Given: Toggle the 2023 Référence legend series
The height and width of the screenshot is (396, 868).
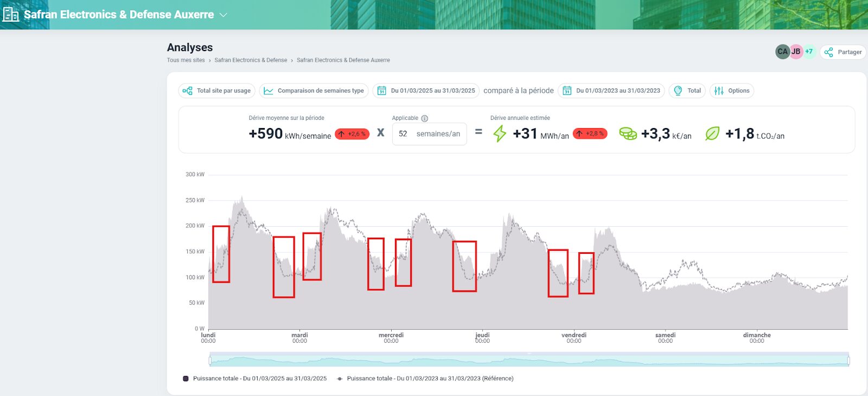Looking at the screenshot, I should coord(425,379).
